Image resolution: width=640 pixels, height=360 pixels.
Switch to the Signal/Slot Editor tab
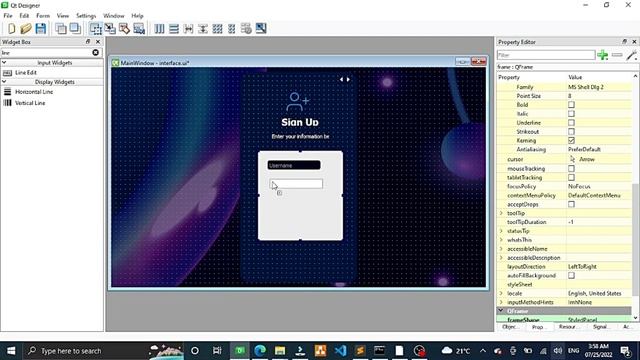coord(600,327)
